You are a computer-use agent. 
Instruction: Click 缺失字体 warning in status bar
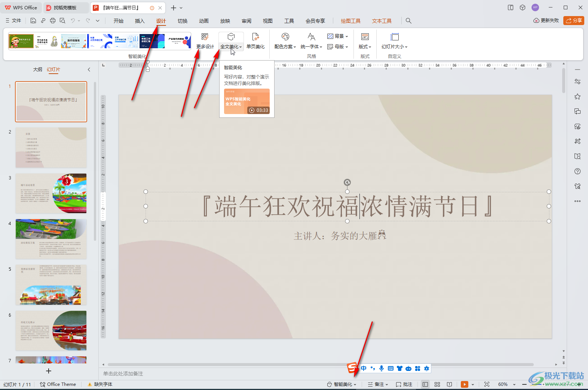(100, 384)
